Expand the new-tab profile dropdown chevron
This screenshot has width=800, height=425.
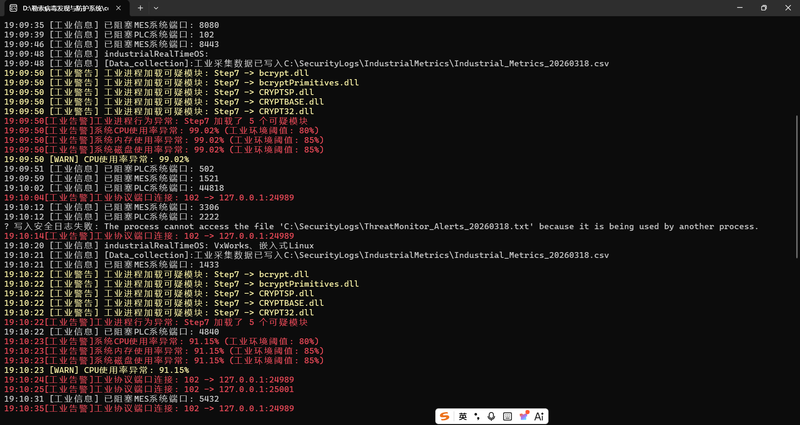point(156,8)
